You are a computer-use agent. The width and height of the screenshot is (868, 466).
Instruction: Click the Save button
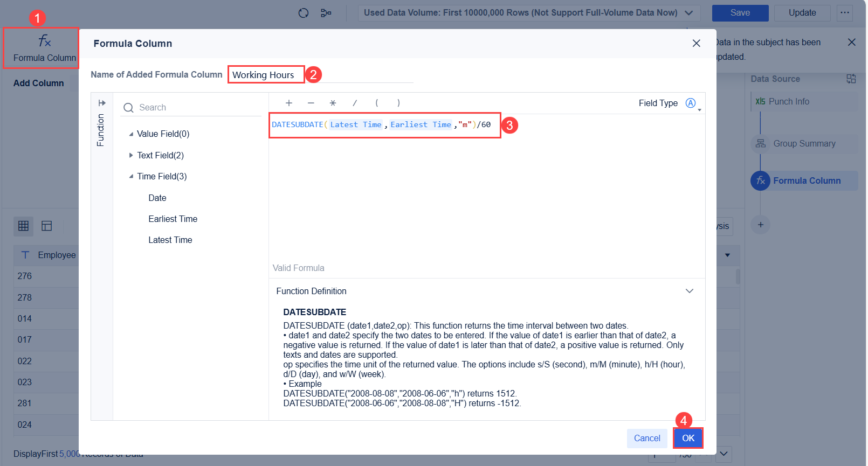click(740, 13)
